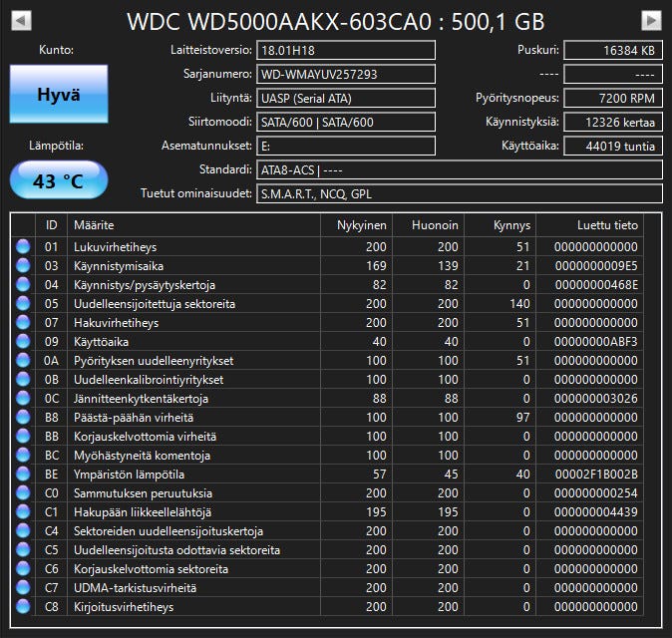The width and height of the screenshot is (672, 638).
Task: Click the Määrite column header
Action: [x=193, y=225]
